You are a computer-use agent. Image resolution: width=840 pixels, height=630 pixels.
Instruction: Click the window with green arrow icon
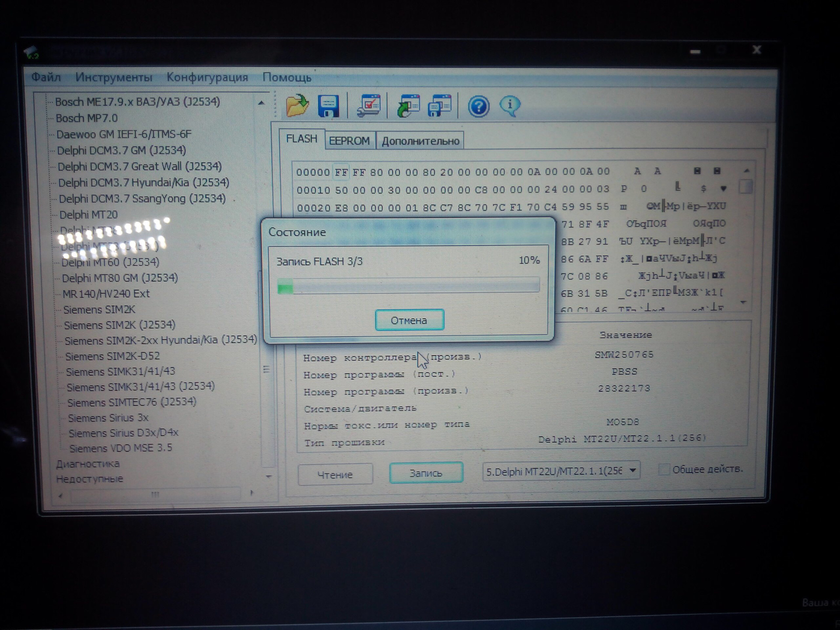[x=407, y=106]
